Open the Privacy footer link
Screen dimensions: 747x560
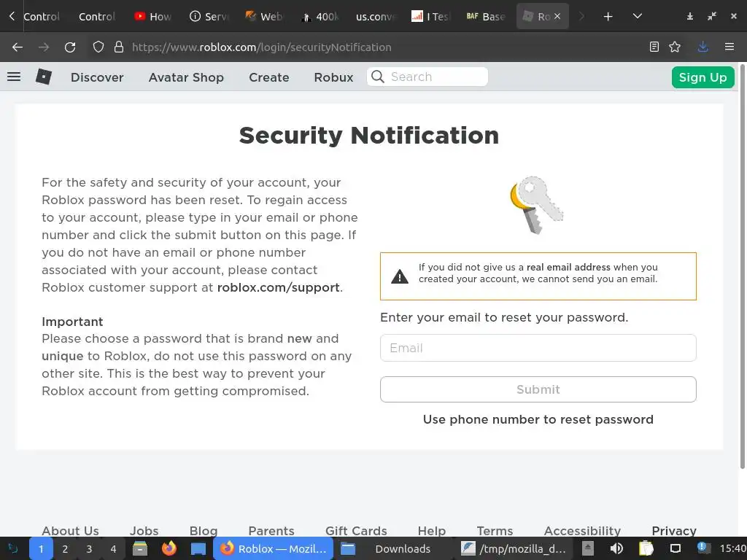coord(673,531)
